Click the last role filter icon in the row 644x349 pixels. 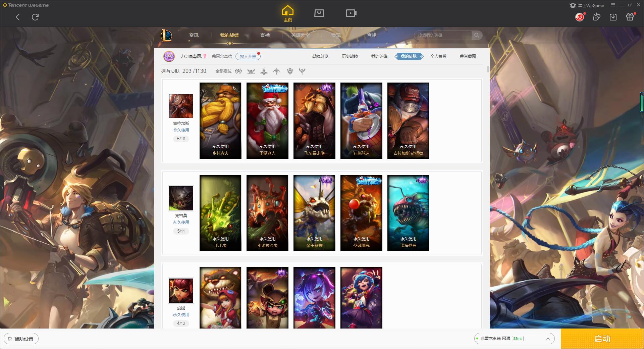[302, 71]
